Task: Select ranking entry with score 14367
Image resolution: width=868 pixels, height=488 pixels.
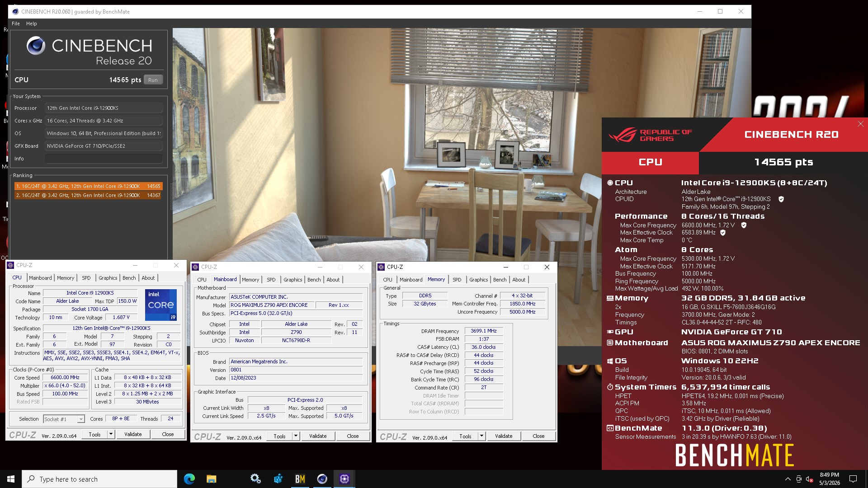Action: (88, 195)
